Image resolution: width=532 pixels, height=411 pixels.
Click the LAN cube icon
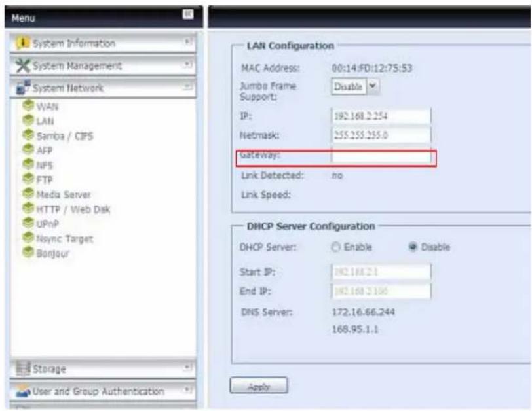(x=28, y=120)
